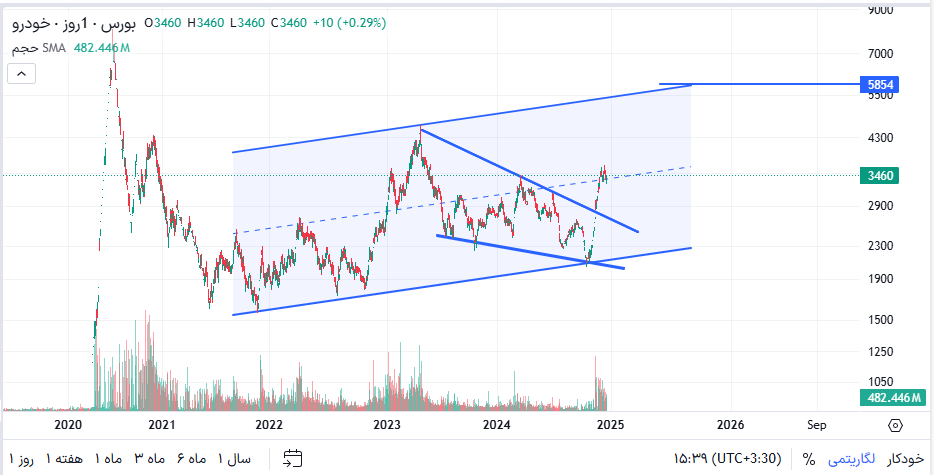Screen dimensions: 934x475
Task: Click the 2900 price axis label
Action: click(x=880, y=206)
